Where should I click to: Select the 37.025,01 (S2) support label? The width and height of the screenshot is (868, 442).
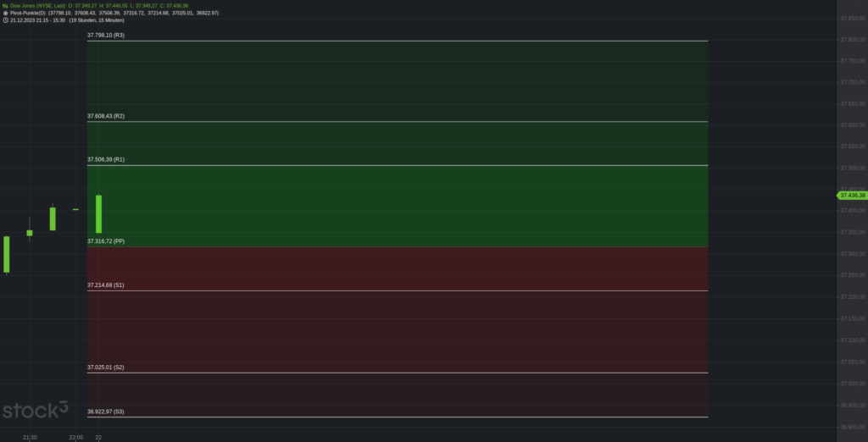click(x=106, y=367)
